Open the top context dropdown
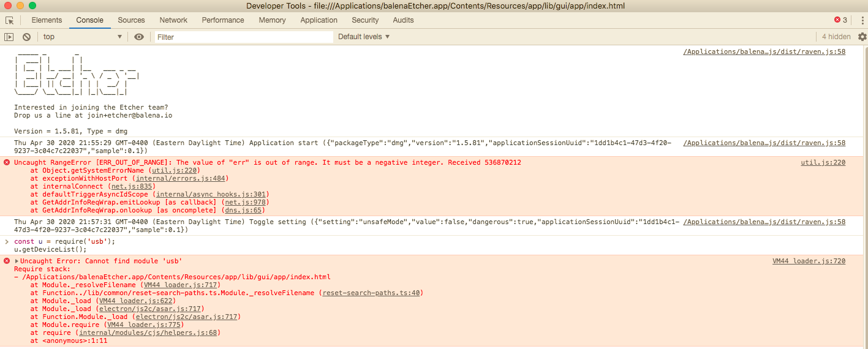 82,37
